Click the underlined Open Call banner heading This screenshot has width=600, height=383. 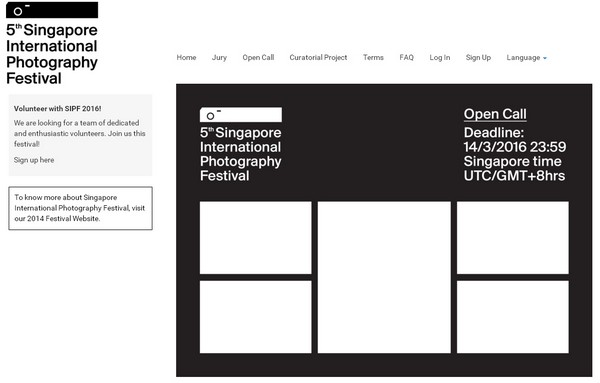[x=495, y=114]
